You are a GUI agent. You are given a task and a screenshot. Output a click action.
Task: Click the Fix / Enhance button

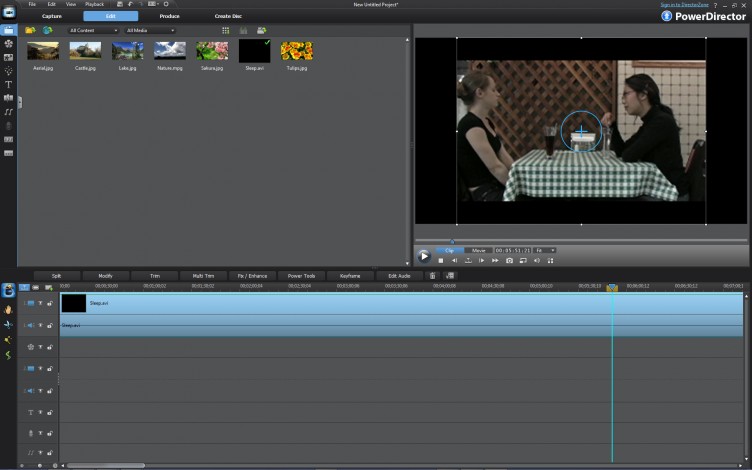[x=252, y=276]
